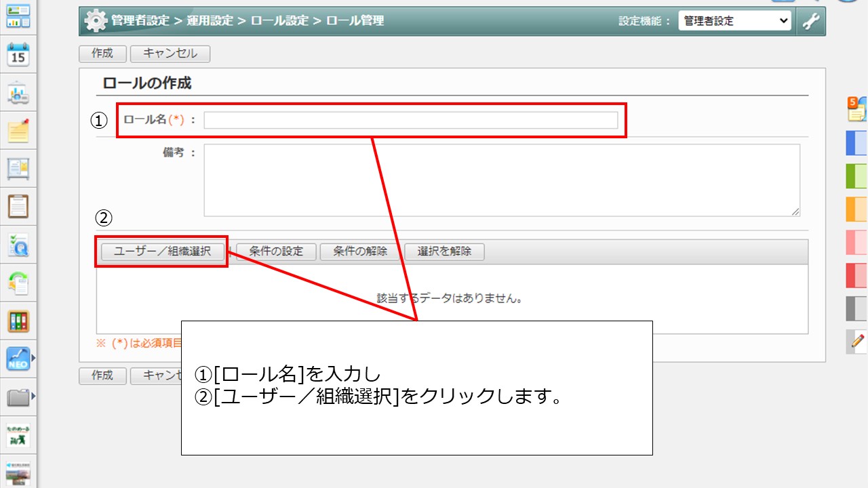Click the blue NEO chart icon

18,359
